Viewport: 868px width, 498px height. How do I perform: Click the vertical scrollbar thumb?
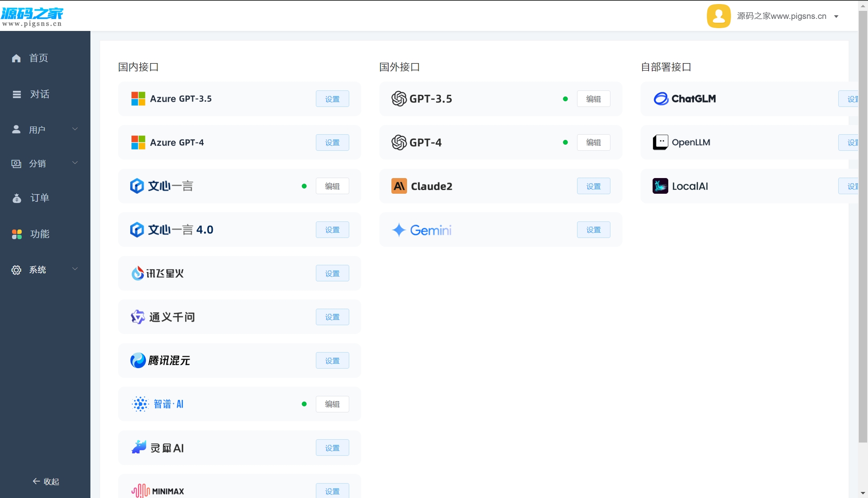click(x=863, y=226)
